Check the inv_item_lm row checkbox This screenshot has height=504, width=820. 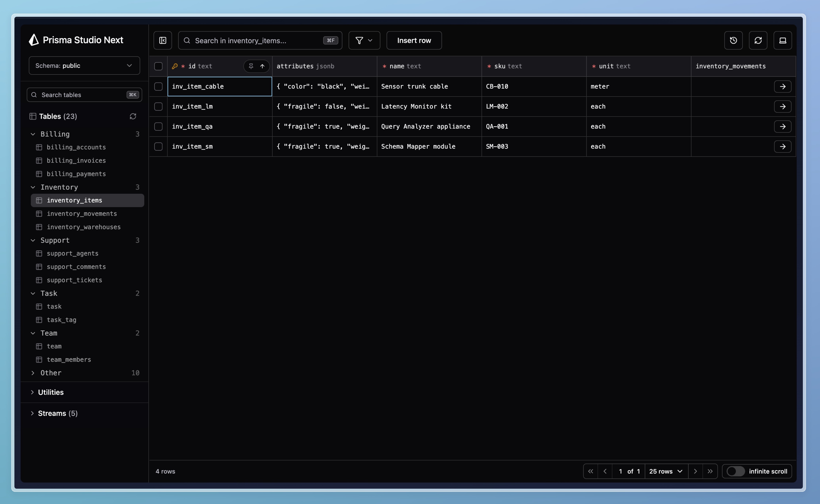coord(158,106)
